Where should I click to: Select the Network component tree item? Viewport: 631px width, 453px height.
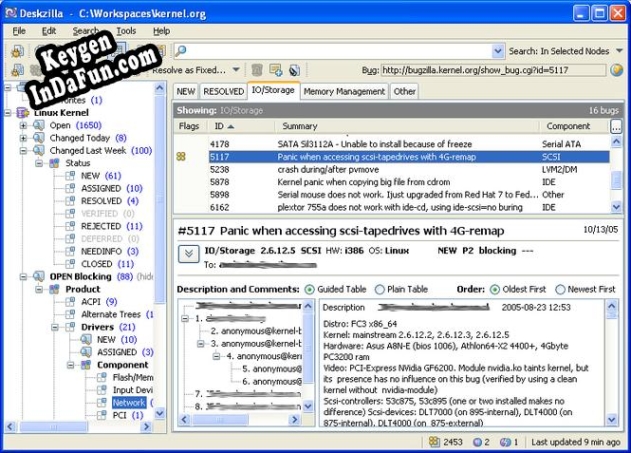pos(129,402)
